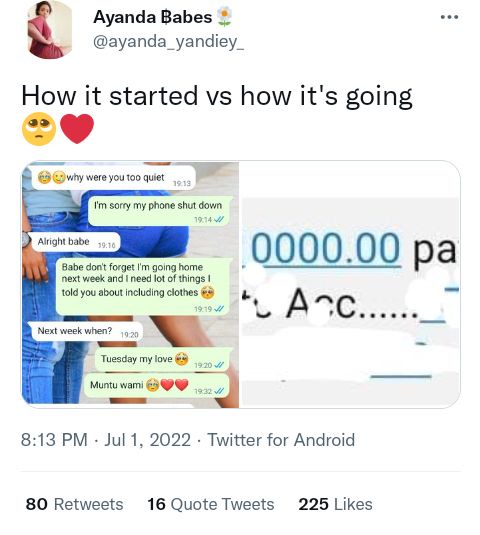Click the sunflower emoji beside the name
The height and width of the screenshot is (535, 480).
(x=224, y=17)
